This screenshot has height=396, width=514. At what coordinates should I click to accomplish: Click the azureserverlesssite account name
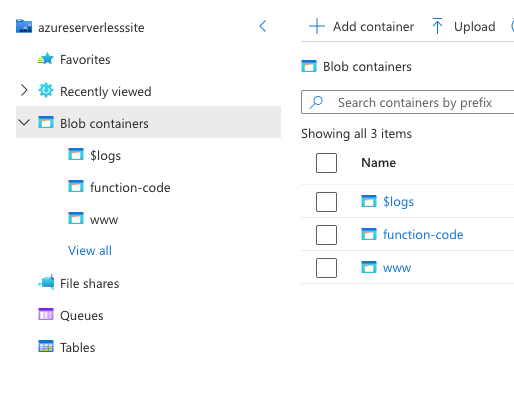(x=91, y=27)
